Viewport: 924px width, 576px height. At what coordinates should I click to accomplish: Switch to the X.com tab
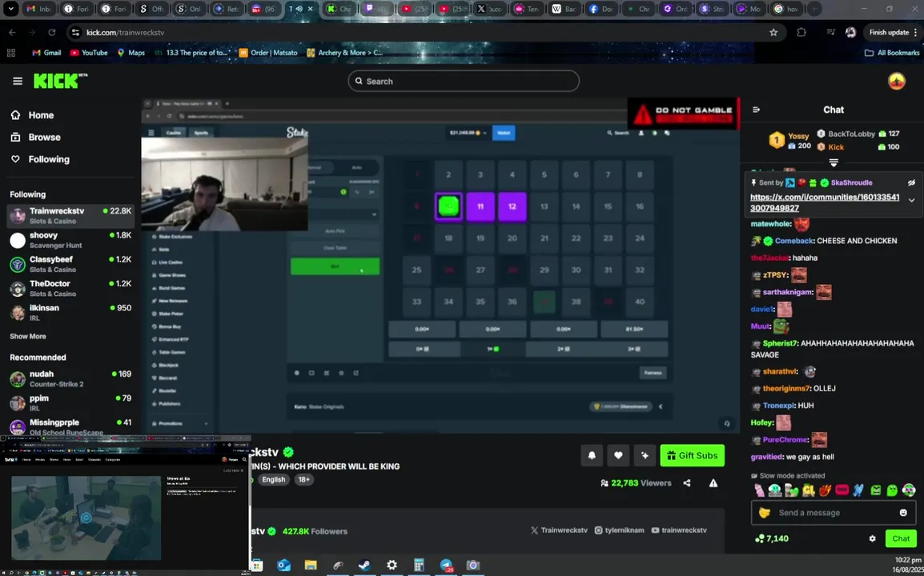489,9
